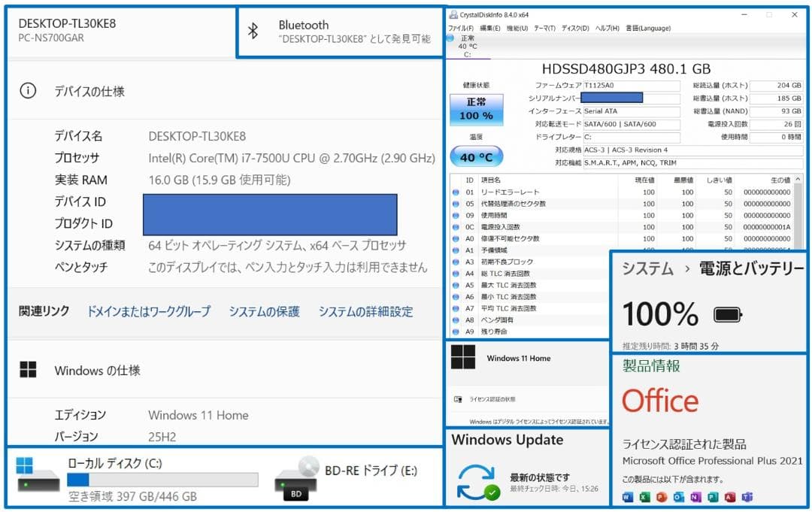Viewport: 812px width, 512px height.
Task: Click the Bluetooth icon in the device panel
Action: tap(252, 31)
